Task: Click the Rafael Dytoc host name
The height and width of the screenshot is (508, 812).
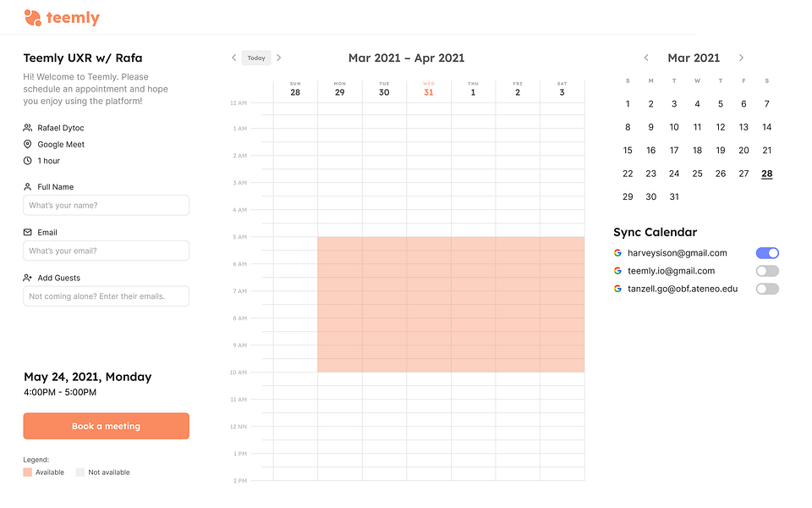Action: (61, 128)
